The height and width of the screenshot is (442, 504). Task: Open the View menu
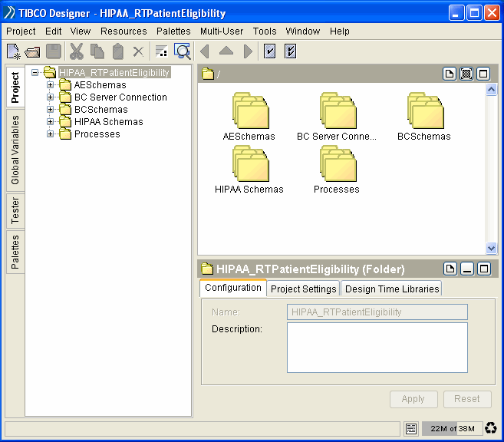[81, 31]
